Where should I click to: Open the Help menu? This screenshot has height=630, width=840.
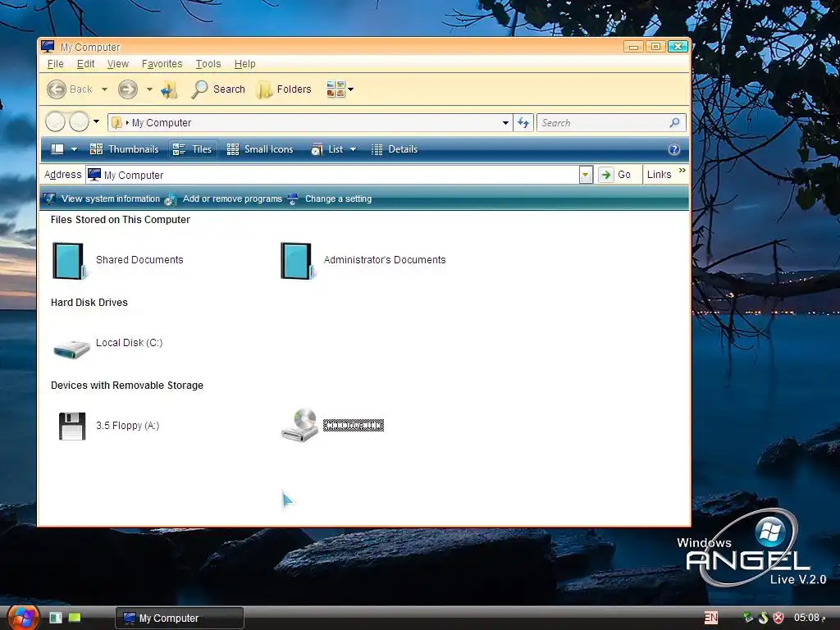click(244, 64)
